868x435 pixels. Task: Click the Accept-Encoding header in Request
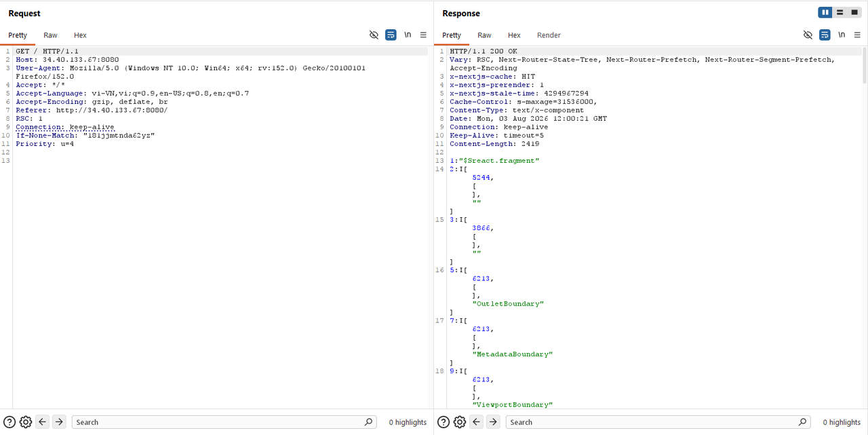point(92,102)
